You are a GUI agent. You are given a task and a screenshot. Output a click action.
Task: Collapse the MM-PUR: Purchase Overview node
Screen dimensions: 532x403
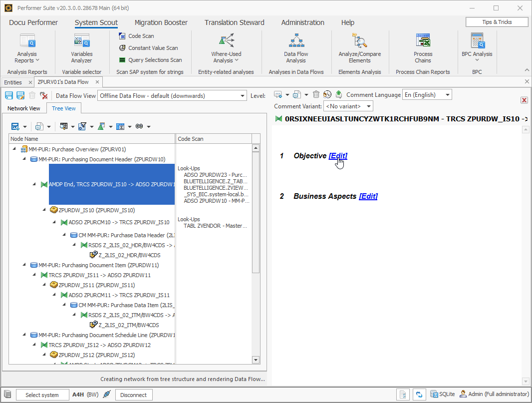pyautogui.click(x=13, y=149)
